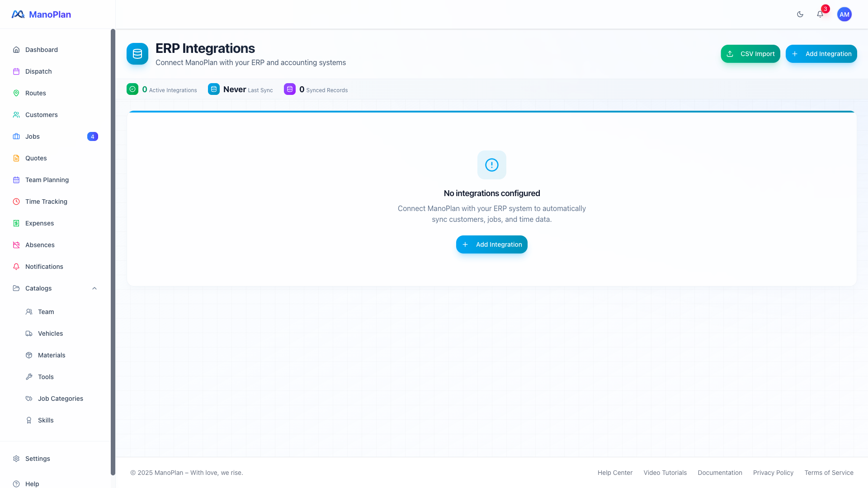The height and width of the screenshot is (488, 868).
Task: Click the Last Sync blue database icon
Action: tap(214, 89)
